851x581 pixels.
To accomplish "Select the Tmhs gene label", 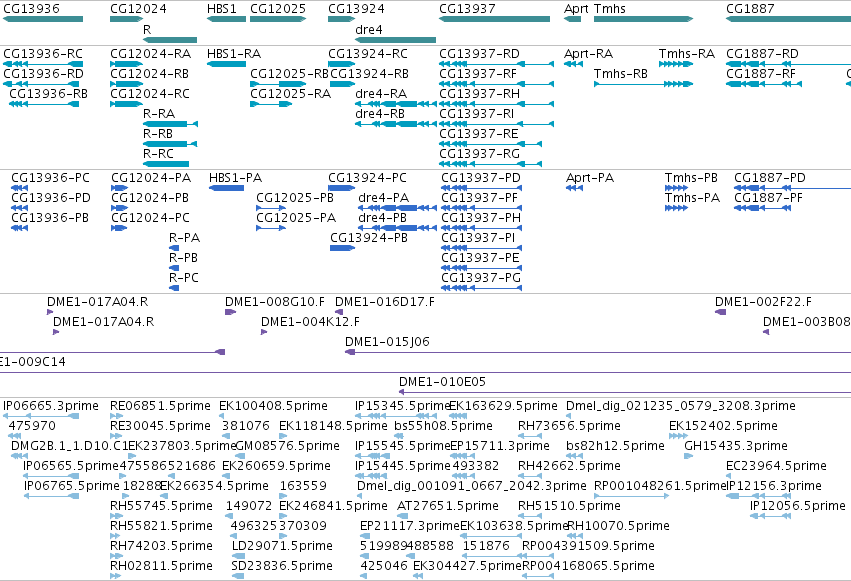I will pos(609,9).
